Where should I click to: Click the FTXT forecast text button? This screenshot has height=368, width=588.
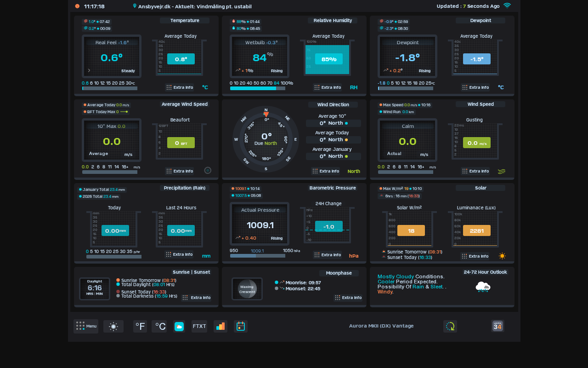pos(199,327)
